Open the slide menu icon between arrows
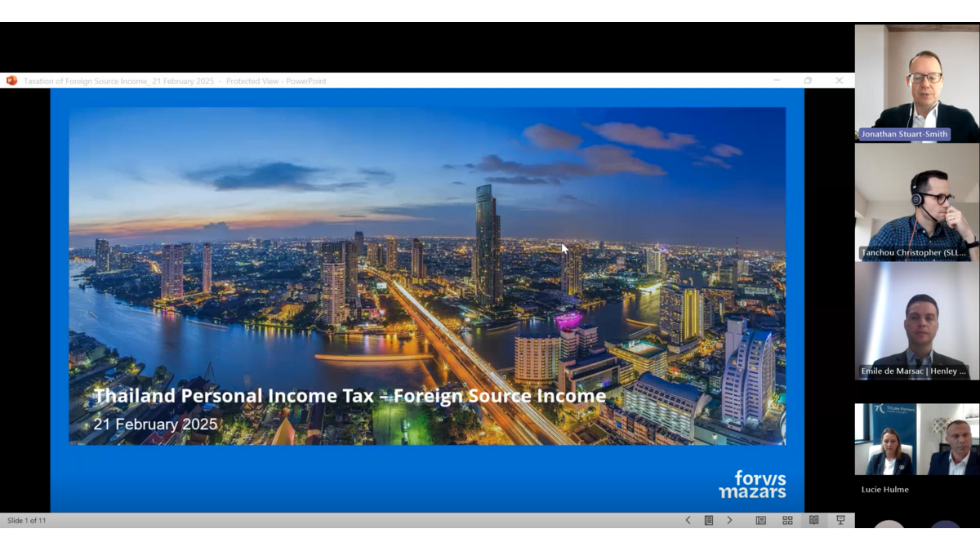Image resolution: width=980 pixels, height=551 pixels. 709,520
